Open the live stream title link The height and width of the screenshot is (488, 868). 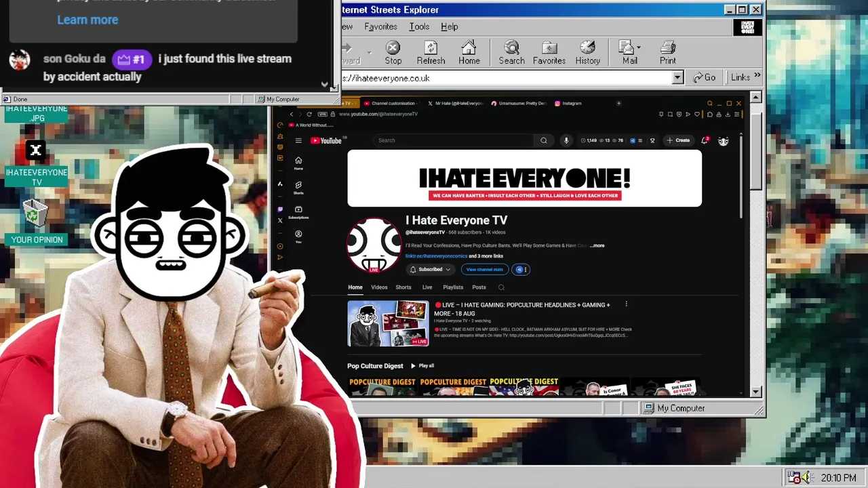pos(521,309)
